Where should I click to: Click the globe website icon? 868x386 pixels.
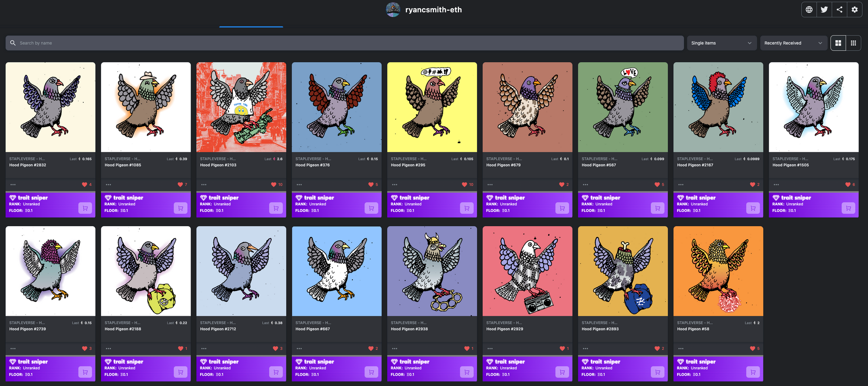click(809, 10)
